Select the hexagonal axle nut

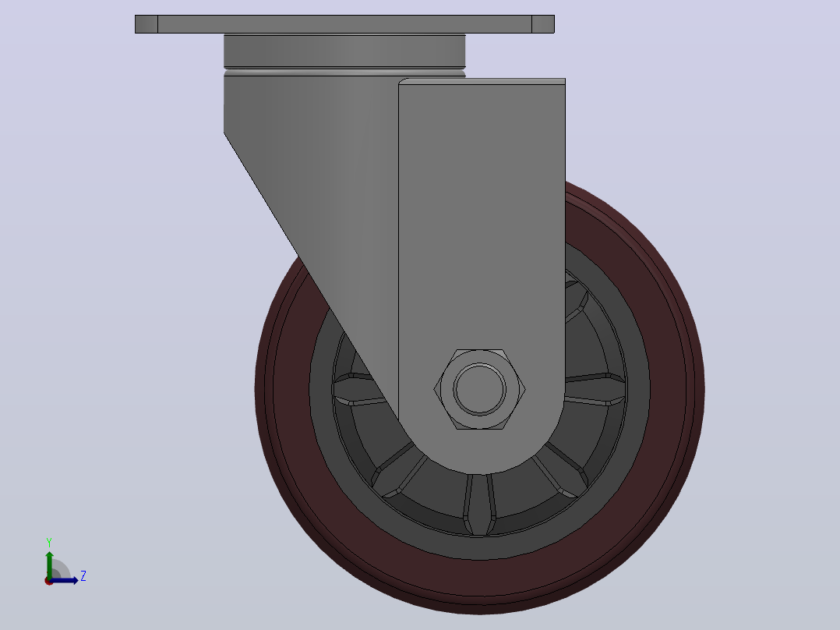tap(479, 389)
